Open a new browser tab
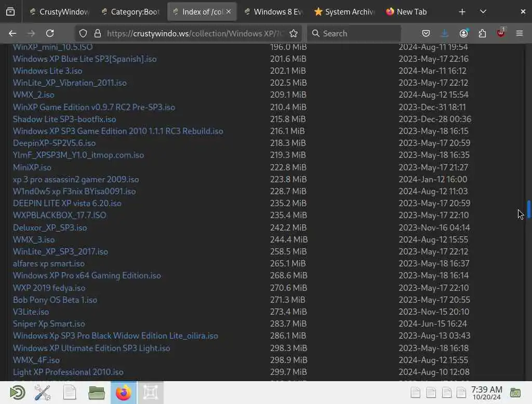The height and width of the screenshot is (404, 532). pos(462,12)
